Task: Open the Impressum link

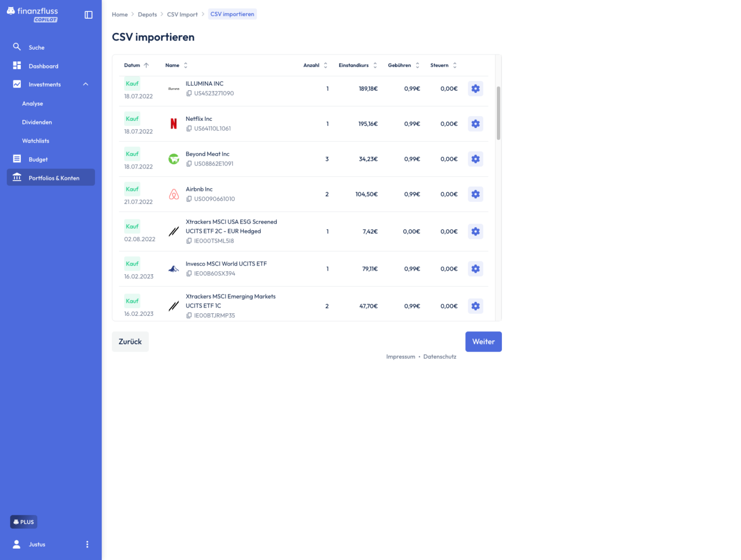Action: pos(400,357)
